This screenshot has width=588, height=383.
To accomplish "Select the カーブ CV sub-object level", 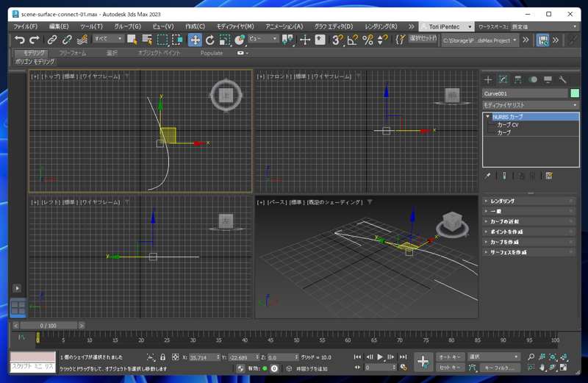I will click(x=507, y=124).
